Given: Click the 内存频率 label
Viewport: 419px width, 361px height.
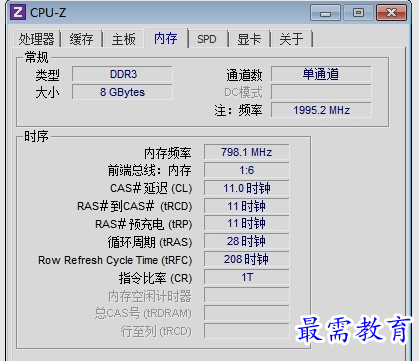Looking at the screenshot, I should 168,153.
